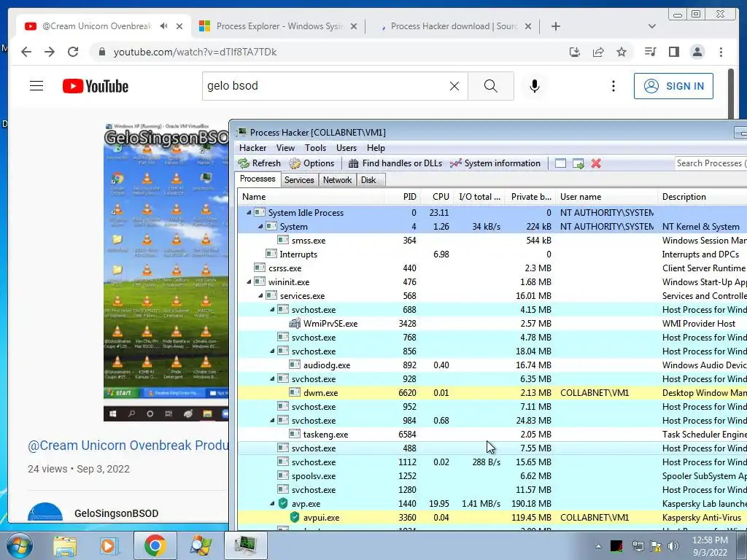Collapse the System process tree node
Screen dimensions: 747x560
(260, 227)
